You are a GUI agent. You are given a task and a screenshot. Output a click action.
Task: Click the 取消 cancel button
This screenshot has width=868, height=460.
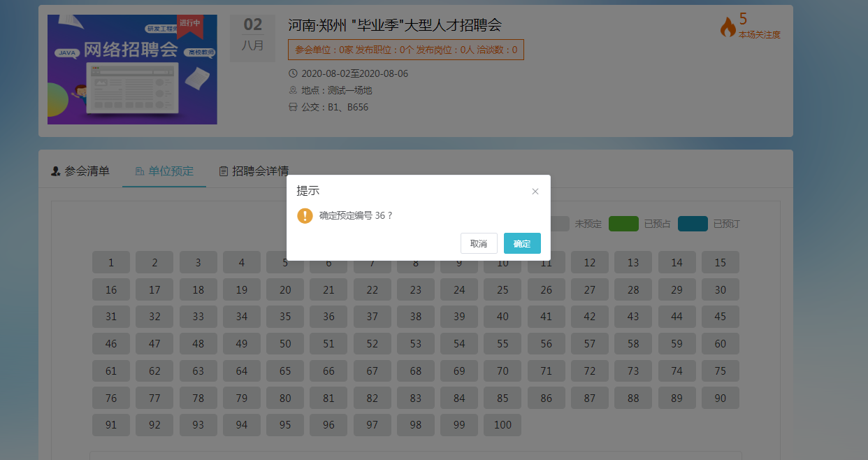(479, 243)
